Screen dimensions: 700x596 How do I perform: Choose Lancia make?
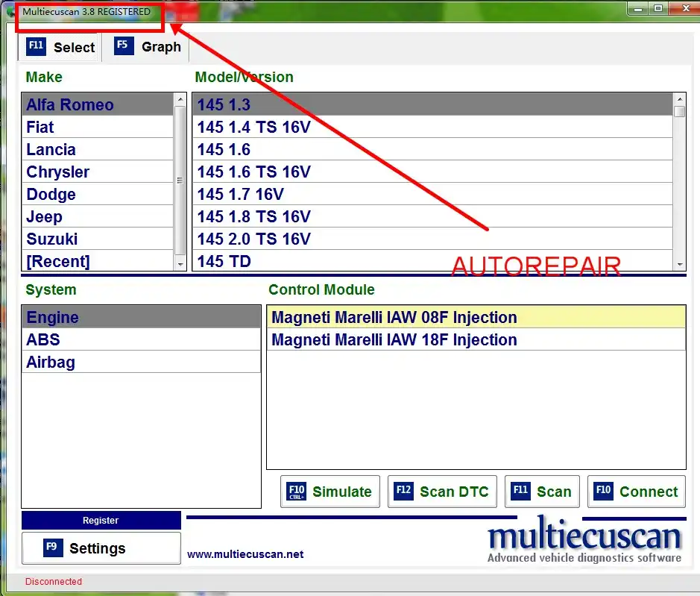(98, 149)
